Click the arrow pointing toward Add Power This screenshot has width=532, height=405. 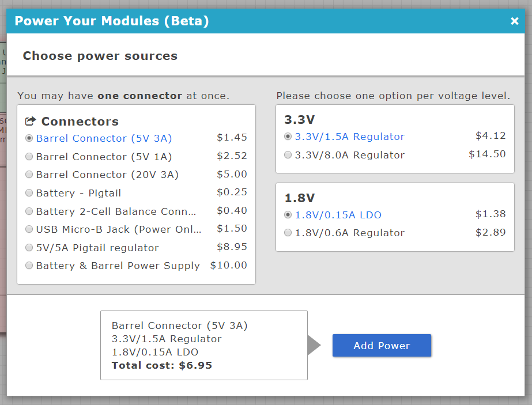click(x=314, y=345)
